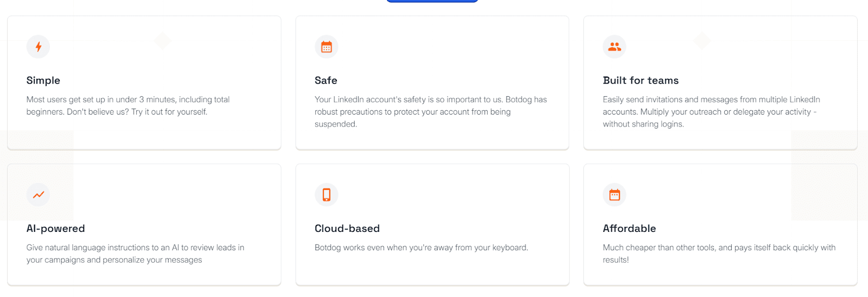The height and width of the screenshot is (297, 868).
Task: Select the "Cloud-based" heading
Action: coord(347,229)
